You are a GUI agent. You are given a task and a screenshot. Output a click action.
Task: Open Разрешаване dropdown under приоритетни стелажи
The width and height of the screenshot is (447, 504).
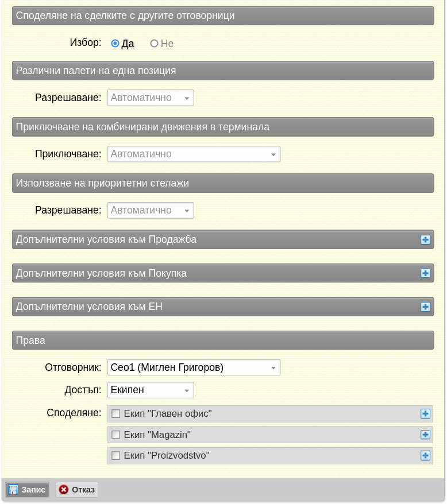click(151, 210)
